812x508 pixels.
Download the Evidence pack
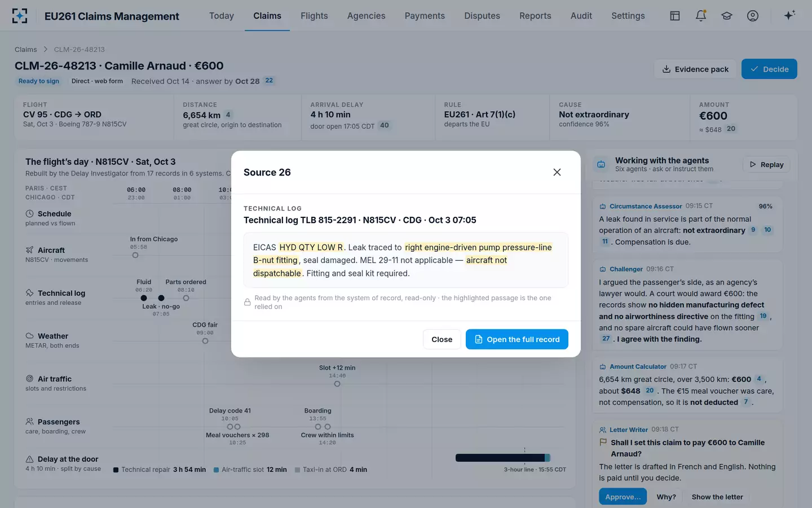pyautogui.click(x=695, y=69)
